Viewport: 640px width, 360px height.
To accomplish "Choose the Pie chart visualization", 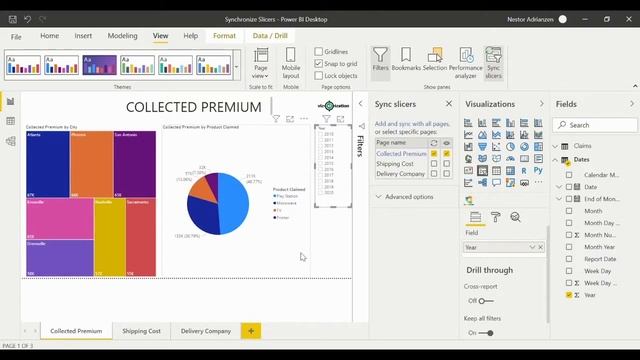I will tap(510, 147).
